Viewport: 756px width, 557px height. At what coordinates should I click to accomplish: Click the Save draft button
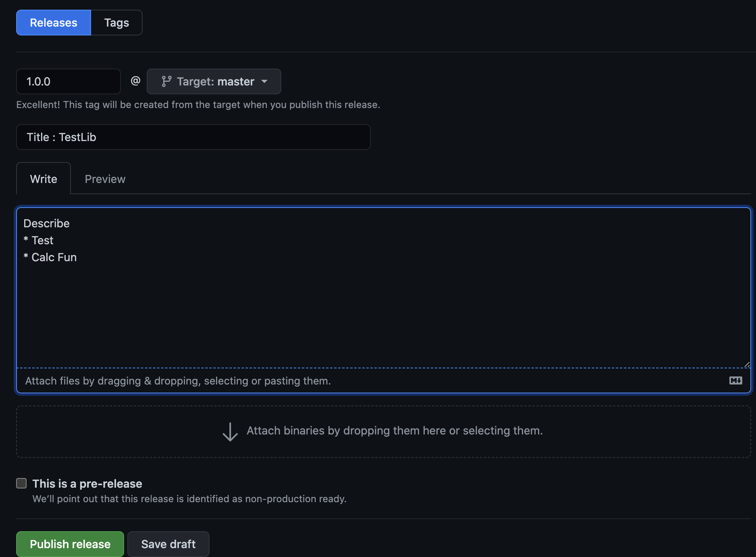(168, 544)
